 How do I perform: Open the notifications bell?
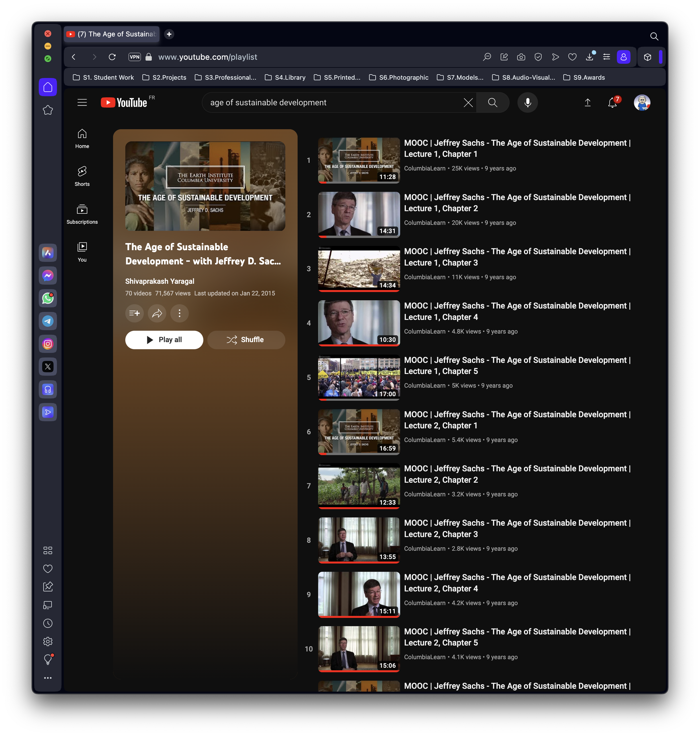click(612, 102)
